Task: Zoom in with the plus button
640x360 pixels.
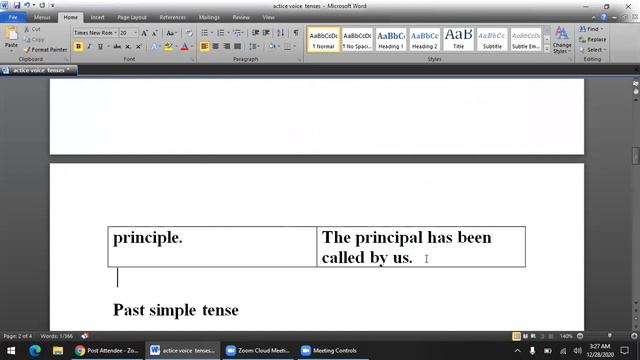Action: (634, 336)
